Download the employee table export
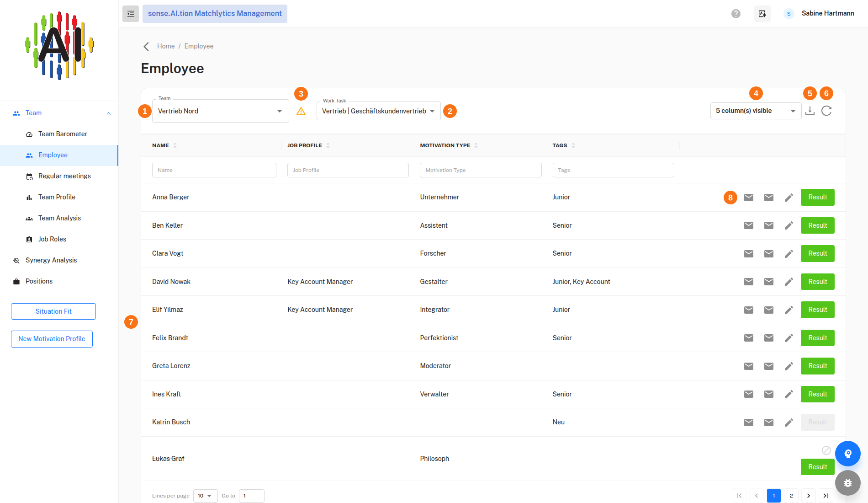The width and height of the screenshot is (868, 503). click(810, 111)
